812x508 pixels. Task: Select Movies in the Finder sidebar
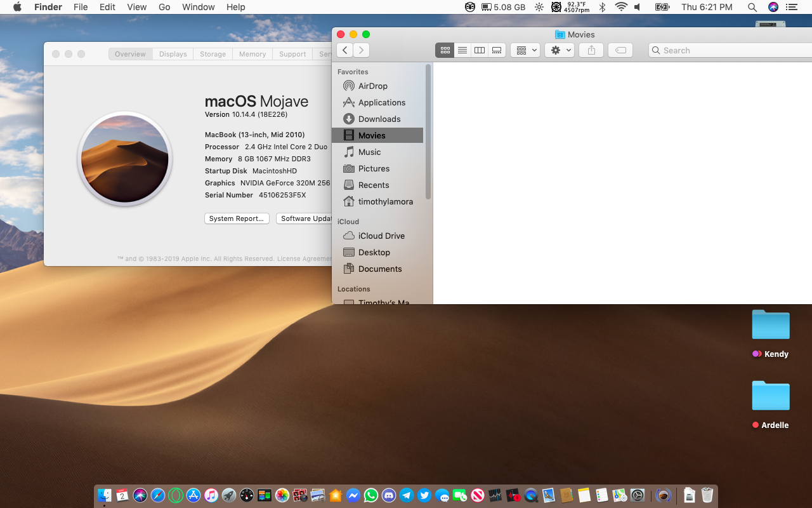pyautogui.click(x=377, y=135)
